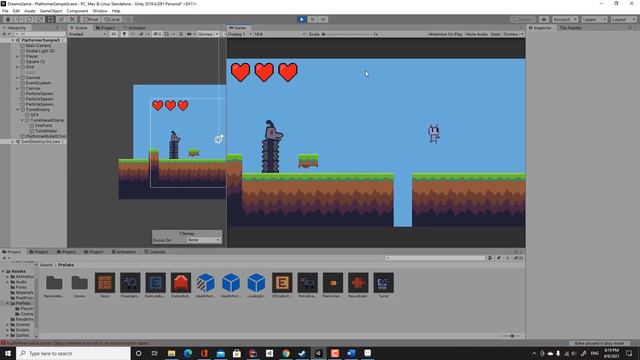This screenshot has width=640, height=360.
Task: Click Assets in the breadcrumb path
Action: 46,265
